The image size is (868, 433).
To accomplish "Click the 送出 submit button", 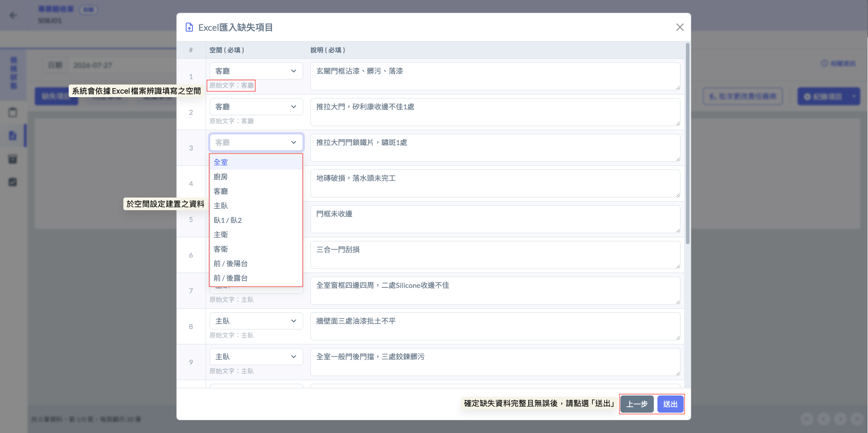I will [x=670, y=404].
